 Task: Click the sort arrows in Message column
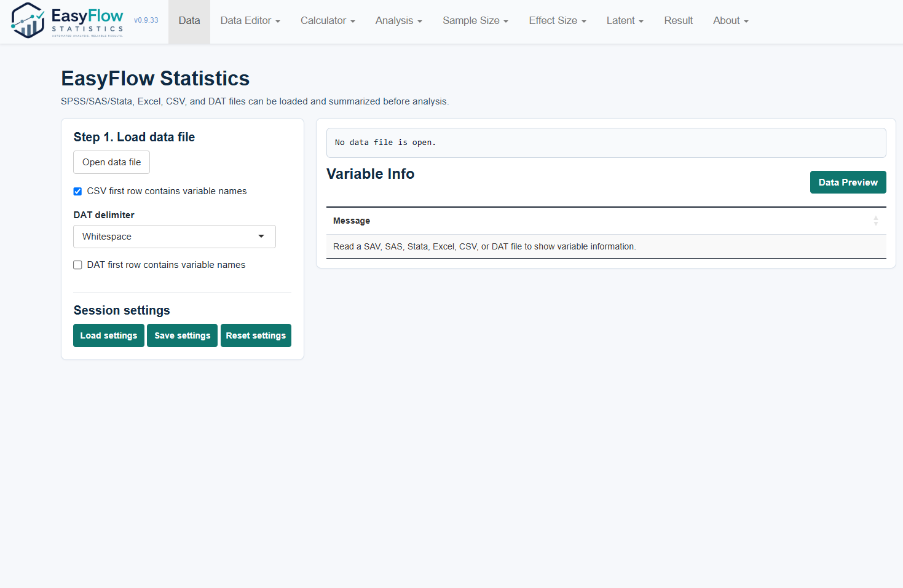coord(875,221)
